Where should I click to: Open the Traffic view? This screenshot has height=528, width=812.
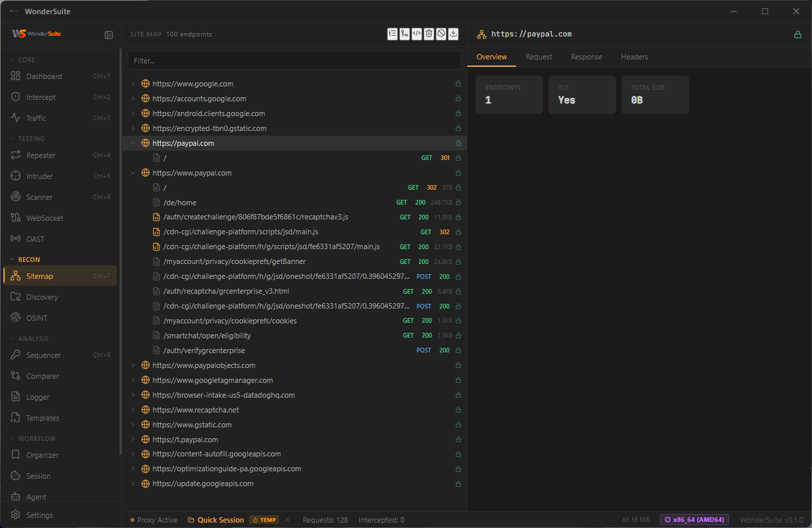60,118
